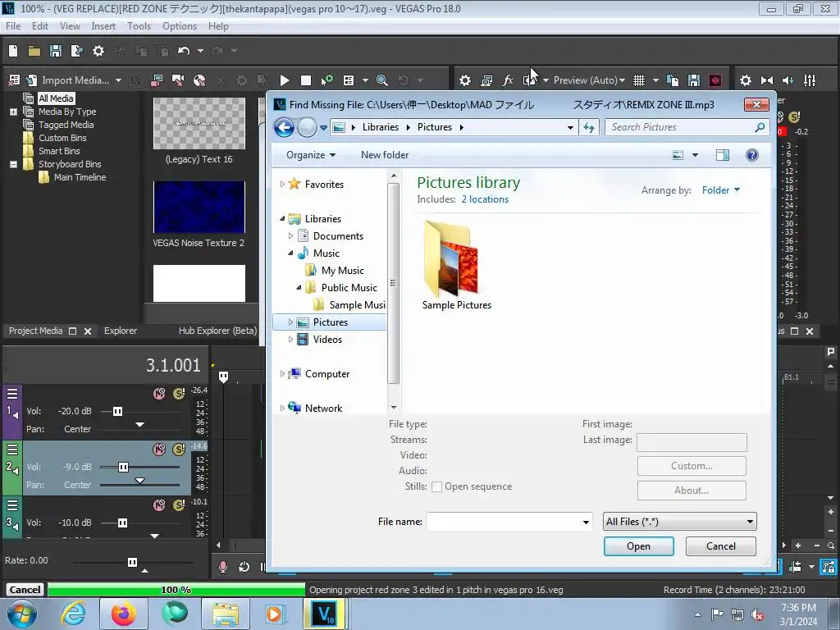Open the Options menu
840x630 pixels.
[x=180, y=26]
